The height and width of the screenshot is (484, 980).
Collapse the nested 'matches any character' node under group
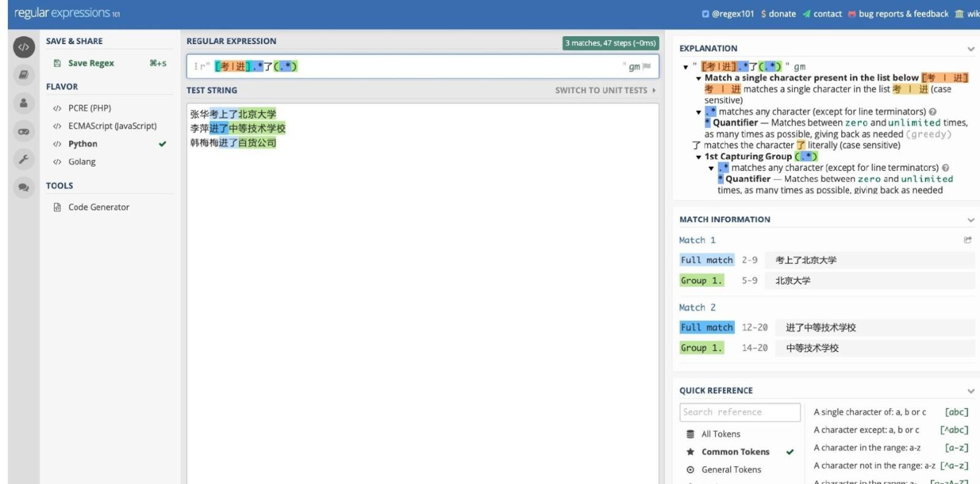pyautogui.click(x=711, y=168)
